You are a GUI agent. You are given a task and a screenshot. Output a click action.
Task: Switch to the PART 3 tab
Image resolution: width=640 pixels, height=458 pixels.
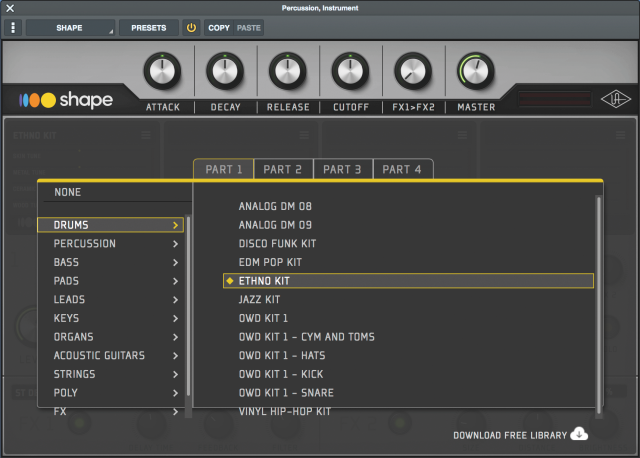(342, 169)
